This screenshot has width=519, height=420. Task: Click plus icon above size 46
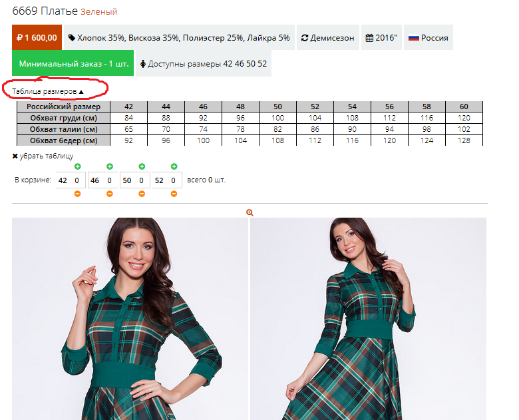click(110, 166)
